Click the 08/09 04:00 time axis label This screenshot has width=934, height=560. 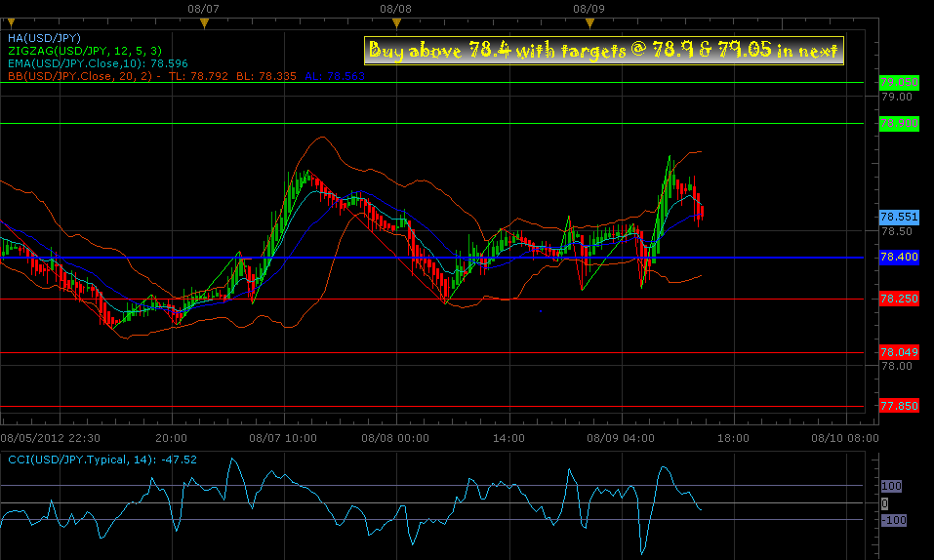pos(620,438)
